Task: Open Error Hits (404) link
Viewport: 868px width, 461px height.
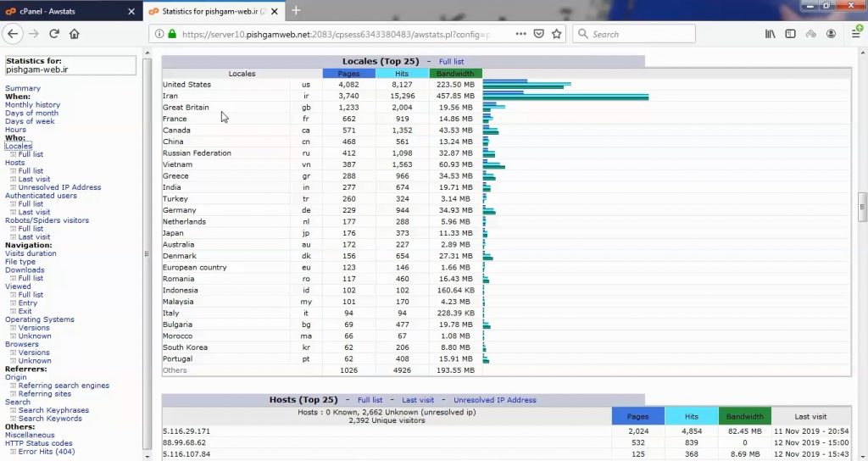Action: [47, 452]
